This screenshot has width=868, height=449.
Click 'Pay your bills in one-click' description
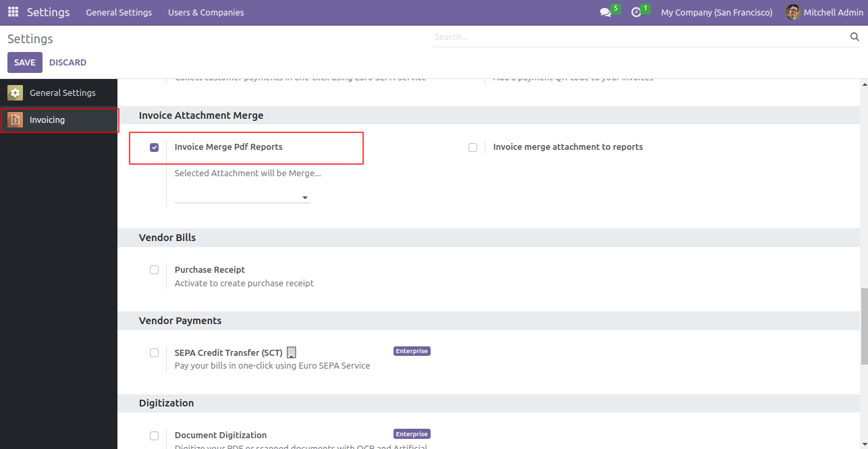click(x=272, y=365)
